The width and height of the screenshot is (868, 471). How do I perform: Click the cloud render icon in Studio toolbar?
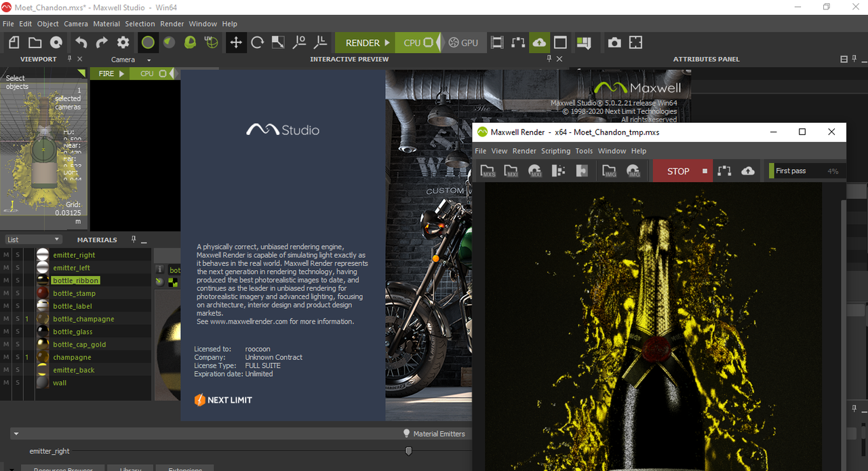point(539,43)
